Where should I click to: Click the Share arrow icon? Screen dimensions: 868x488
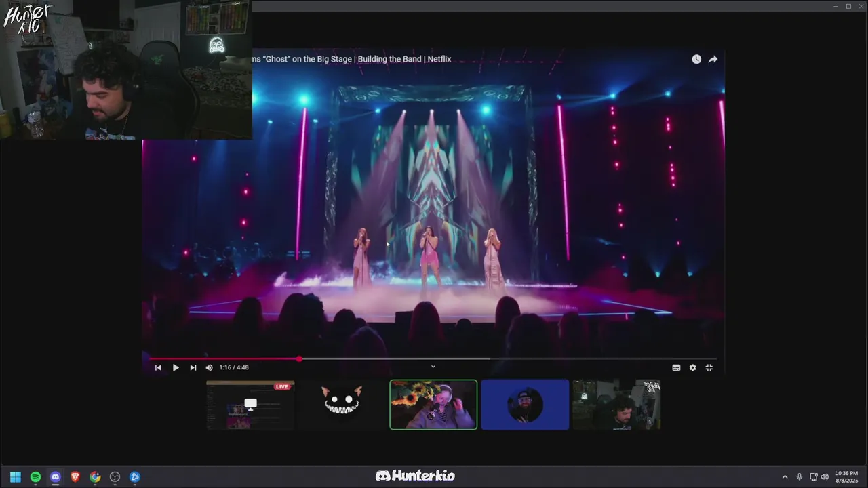pyautogui.click(x=713, y=59)
